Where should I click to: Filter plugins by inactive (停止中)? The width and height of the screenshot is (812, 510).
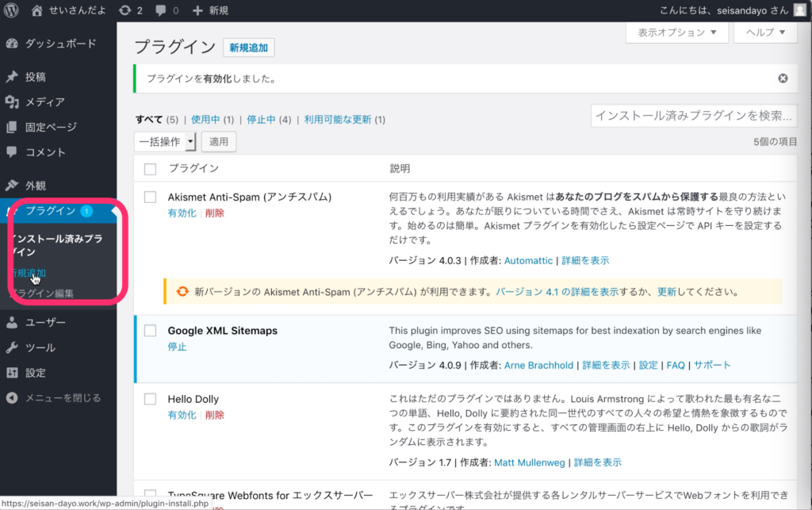pos(261,120)
